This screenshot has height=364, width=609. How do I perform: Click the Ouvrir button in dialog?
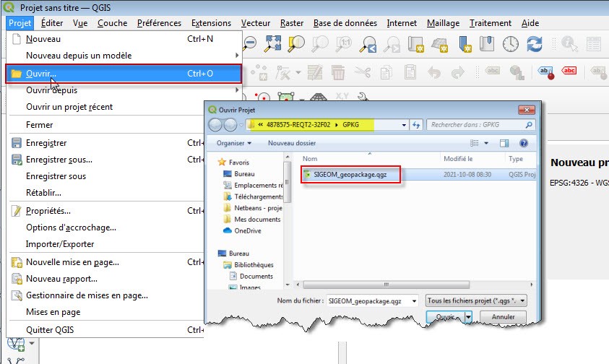click(445, 317)
